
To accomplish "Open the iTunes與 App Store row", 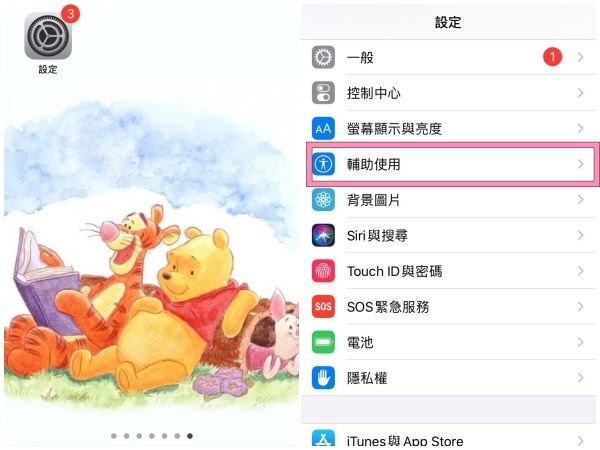I will [x=448, y=438].
